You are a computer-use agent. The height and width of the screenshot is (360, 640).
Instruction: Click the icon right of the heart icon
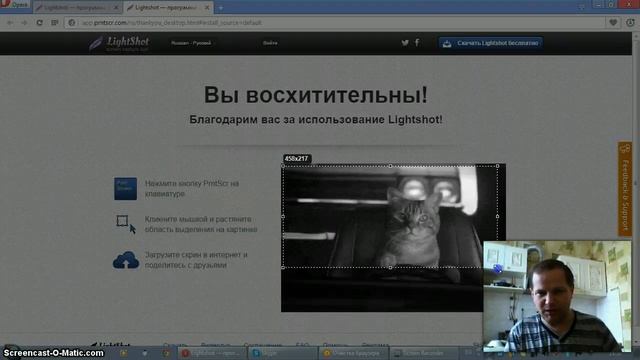pyautogui.click(x=630, y=22)
